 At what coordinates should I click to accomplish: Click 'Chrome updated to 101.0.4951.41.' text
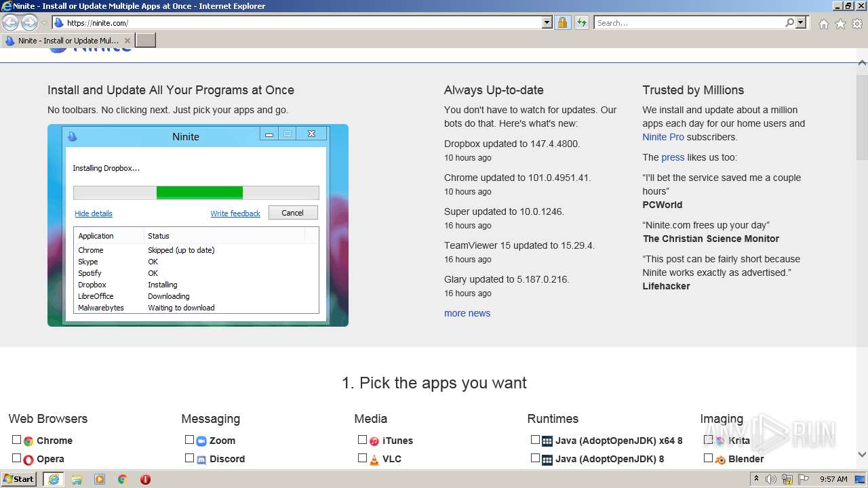[517, 178]
